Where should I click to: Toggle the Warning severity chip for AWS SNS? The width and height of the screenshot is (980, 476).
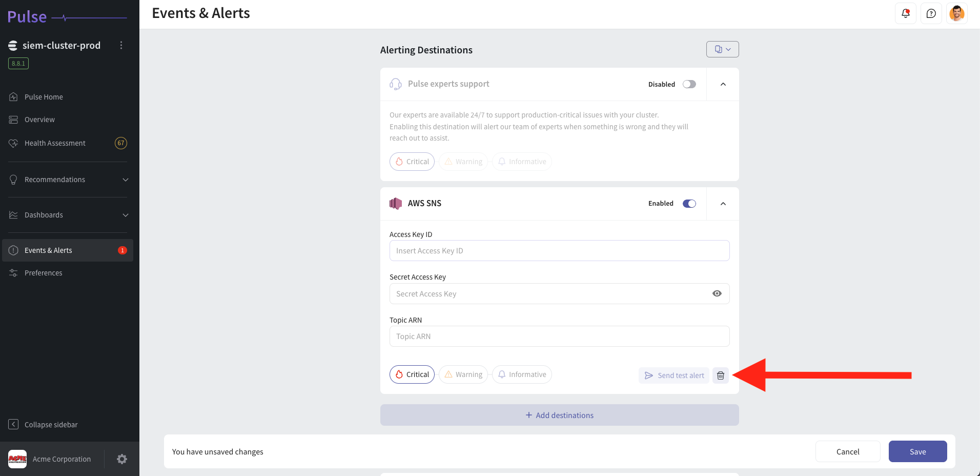[463, 374]
